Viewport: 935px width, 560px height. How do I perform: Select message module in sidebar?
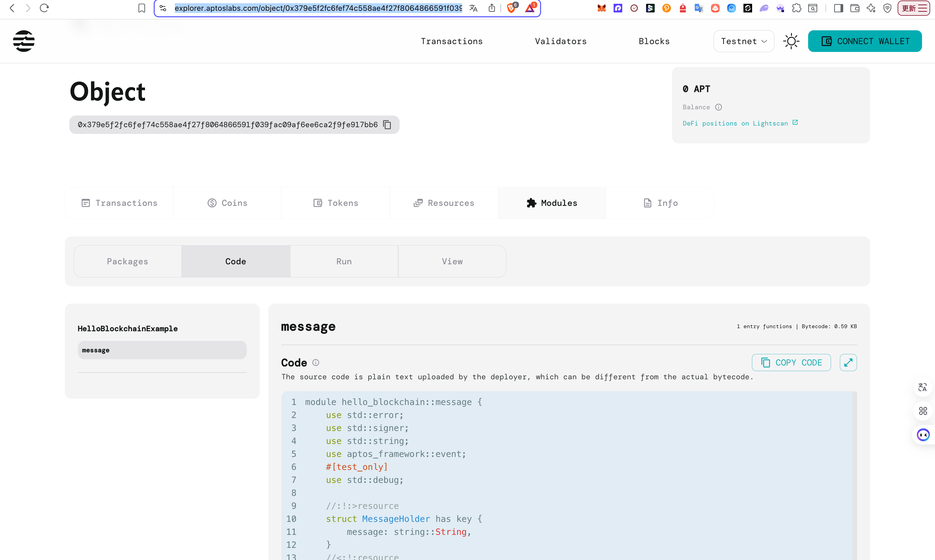click(162, 350)
